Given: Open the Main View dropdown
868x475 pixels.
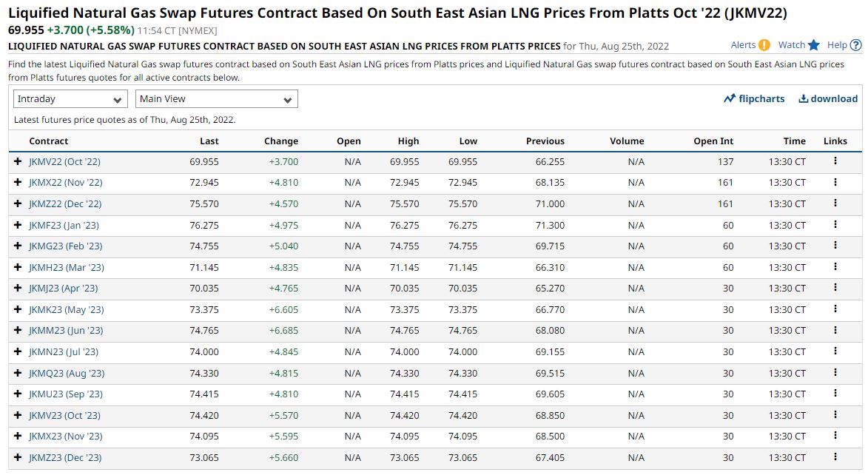Looking at the screenshot, I should point(216,99).
